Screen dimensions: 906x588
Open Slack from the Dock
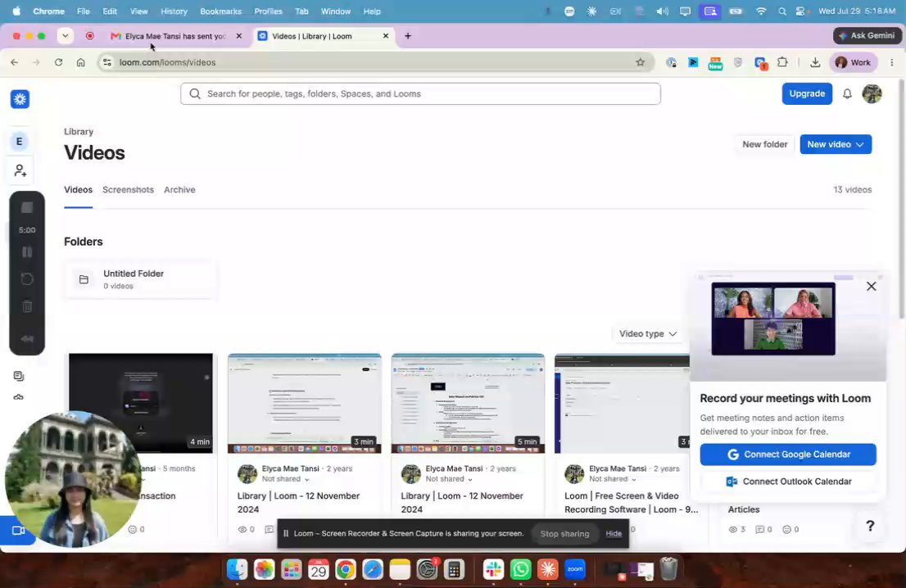point(493,570)
